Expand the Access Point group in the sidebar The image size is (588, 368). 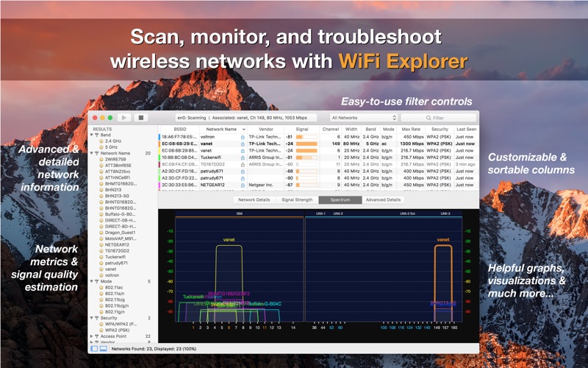[91, 336]
